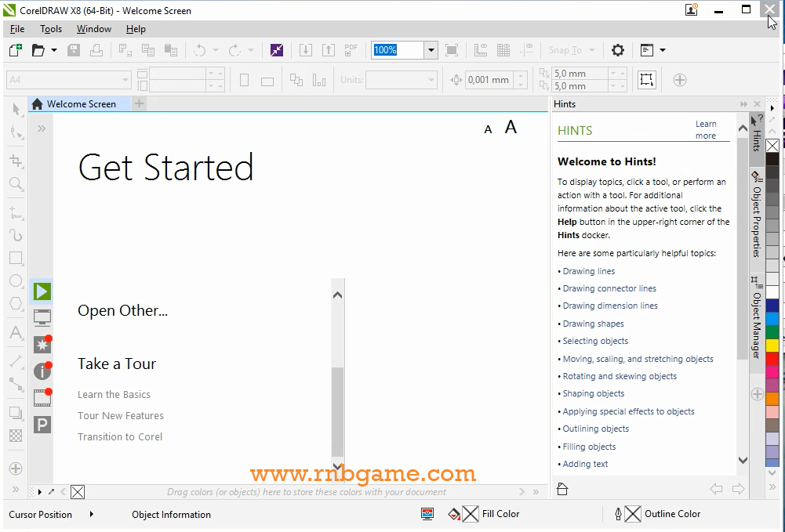
Task: Click Learn the Basics link
Action: coord(114,395)
